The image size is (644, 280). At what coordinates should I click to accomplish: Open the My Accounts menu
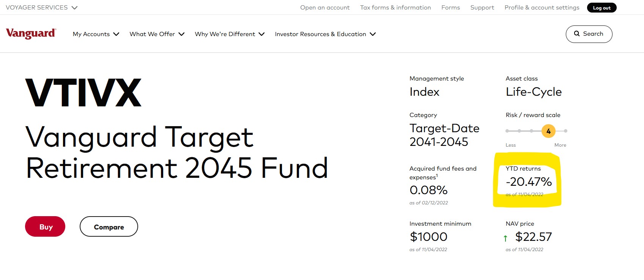pyautogui.click(x=96, y=34)
